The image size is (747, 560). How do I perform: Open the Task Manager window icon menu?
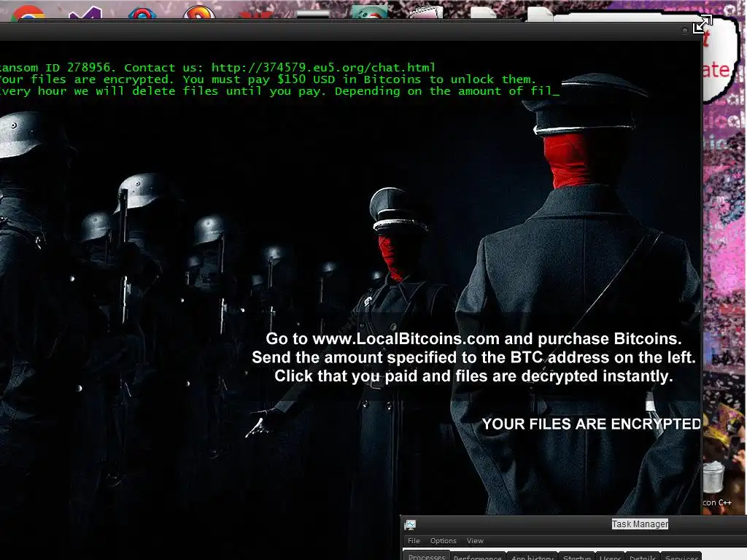(410, 524)
